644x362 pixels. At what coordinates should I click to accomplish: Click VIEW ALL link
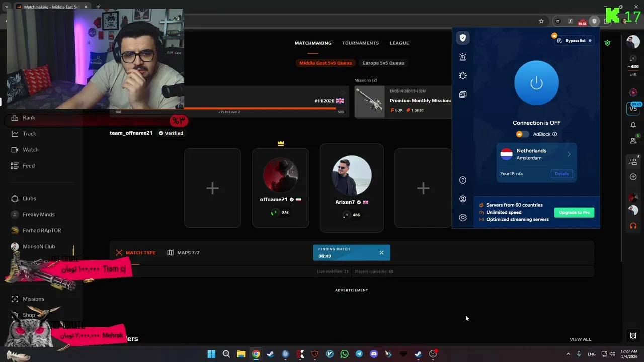[x=580, y=339]
